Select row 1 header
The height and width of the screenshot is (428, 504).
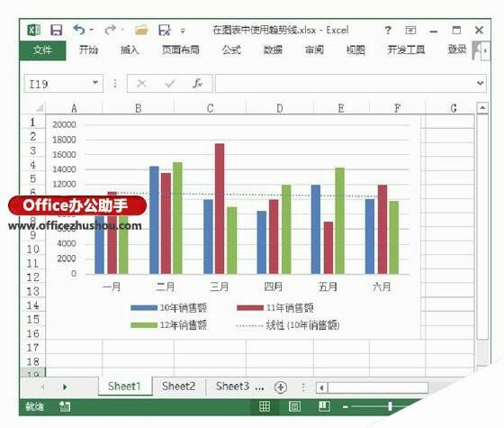coord(32,123)
